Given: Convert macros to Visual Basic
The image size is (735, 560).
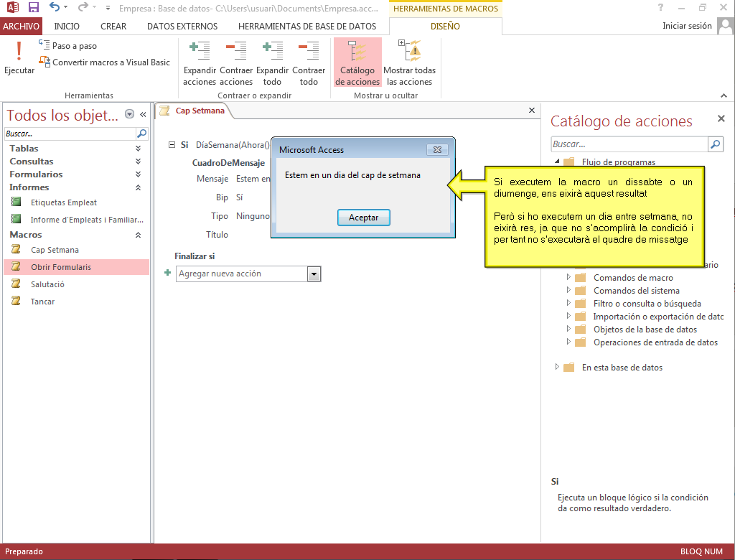Looking at the screenshot, I should [104, 62].
